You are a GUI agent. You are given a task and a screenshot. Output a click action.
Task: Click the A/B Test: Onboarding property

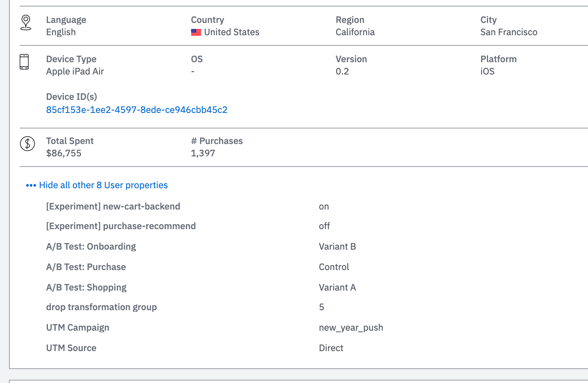point(91,247)
